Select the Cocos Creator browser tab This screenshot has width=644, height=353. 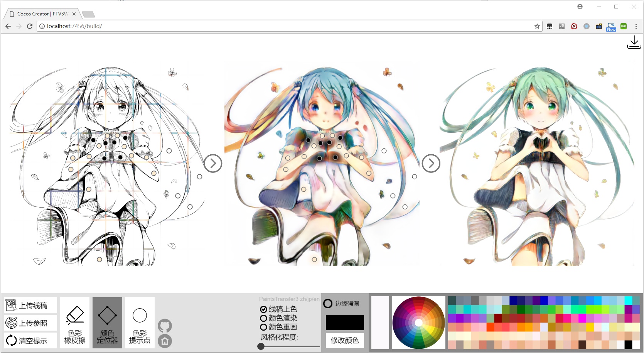coord(42,14)
